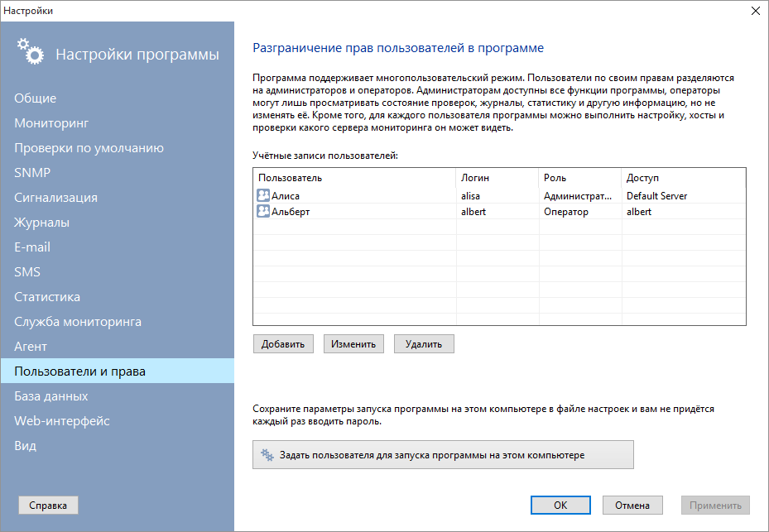Click the user icon next to Альберт
Screen dimensions: 769x532
263,211
